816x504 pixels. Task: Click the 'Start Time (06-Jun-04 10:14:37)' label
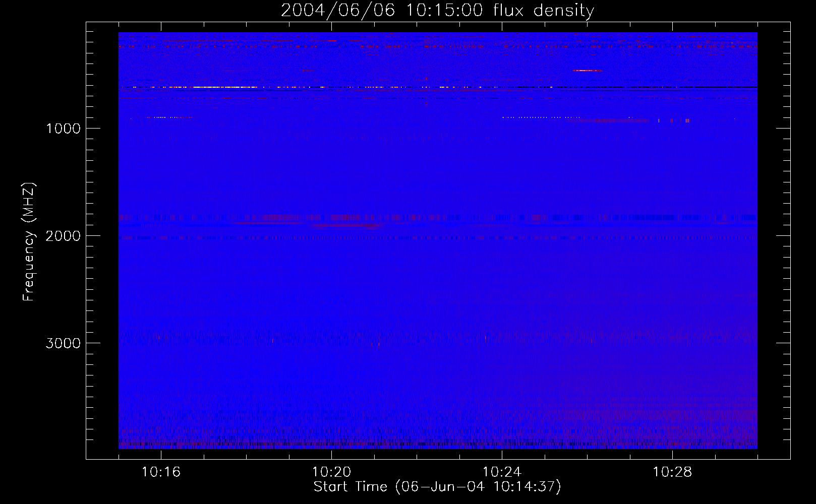click(x=437, y=487)
